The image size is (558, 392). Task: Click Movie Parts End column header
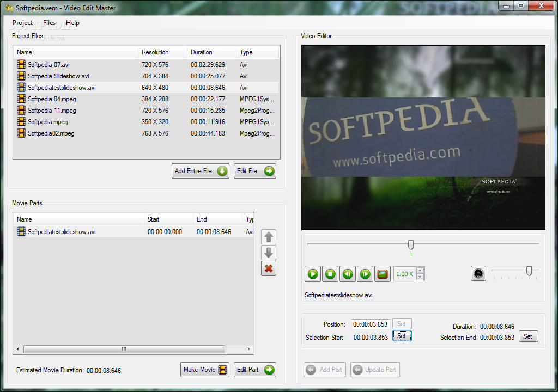click(217, 219)
